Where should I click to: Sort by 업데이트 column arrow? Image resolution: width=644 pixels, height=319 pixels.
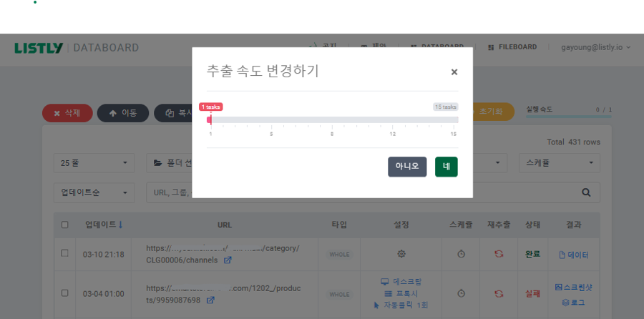tap(120, 225)
